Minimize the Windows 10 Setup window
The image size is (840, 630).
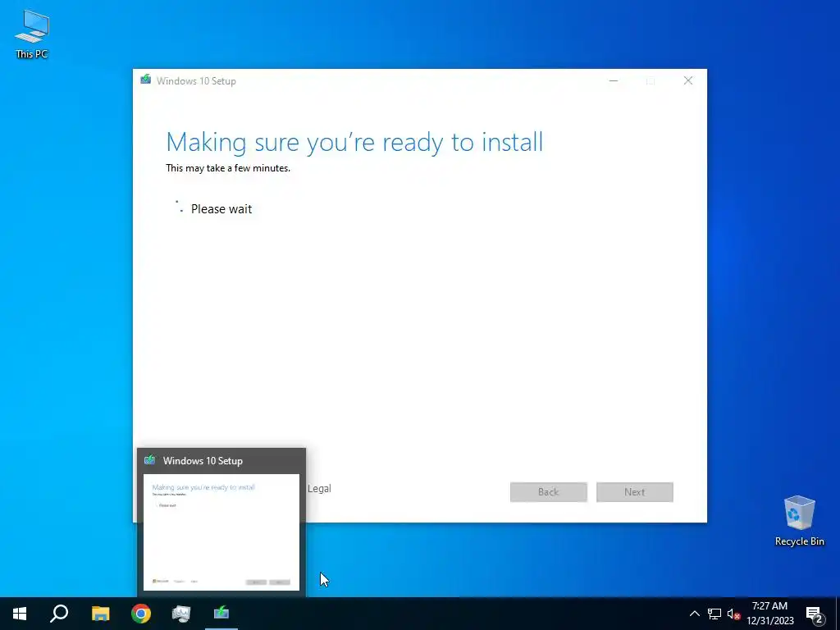pyautogui.click(x=614, y=81)
